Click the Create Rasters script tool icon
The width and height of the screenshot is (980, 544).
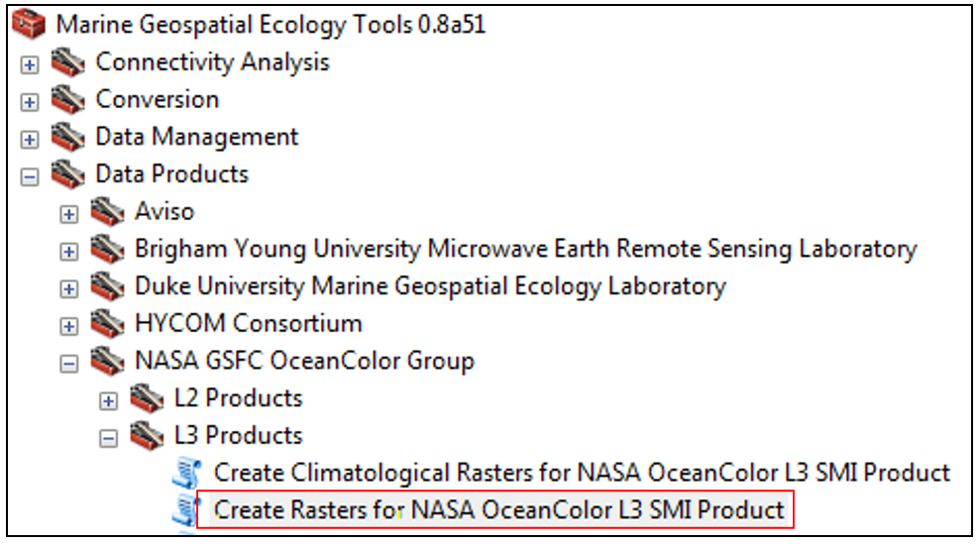coord(187,511)
